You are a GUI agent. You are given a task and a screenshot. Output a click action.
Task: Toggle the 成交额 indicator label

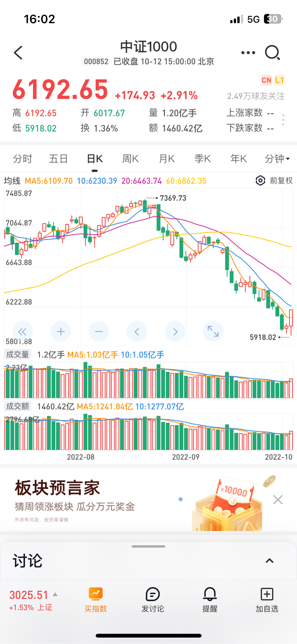(x=18, y=406)
